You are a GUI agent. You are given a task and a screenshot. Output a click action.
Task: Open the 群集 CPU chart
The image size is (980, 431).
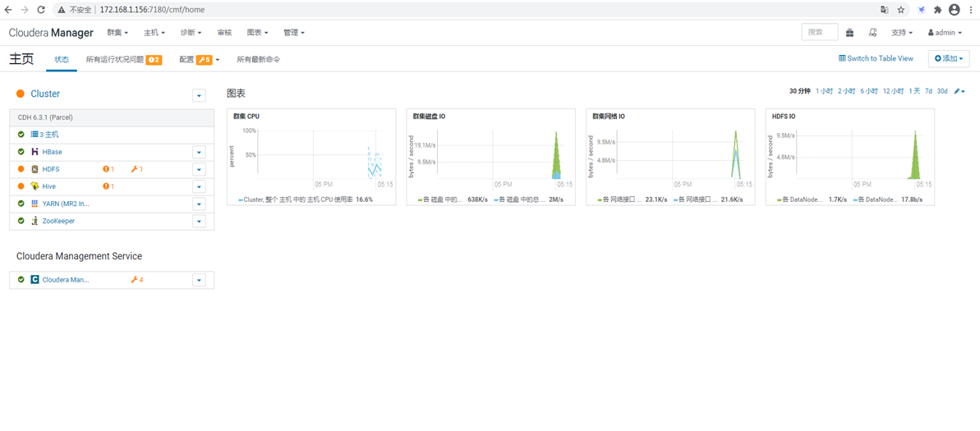311,157
